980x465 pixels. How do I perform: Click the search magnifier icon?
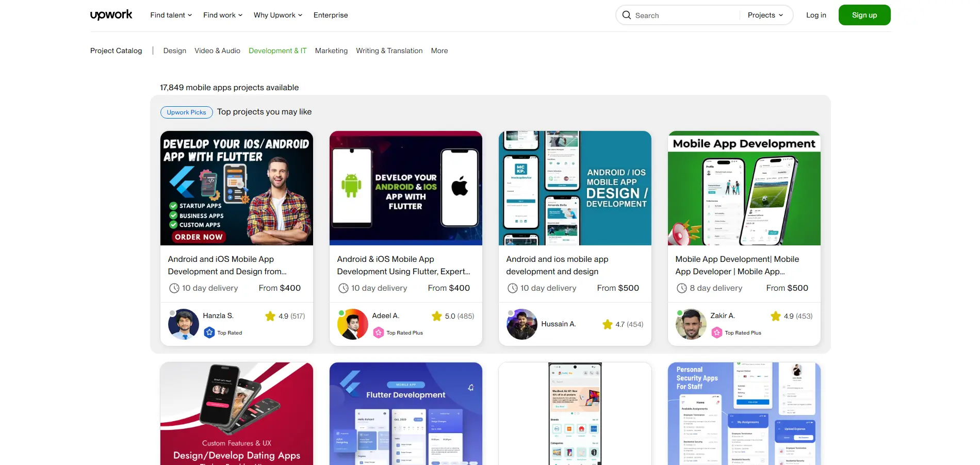point(626,15)
